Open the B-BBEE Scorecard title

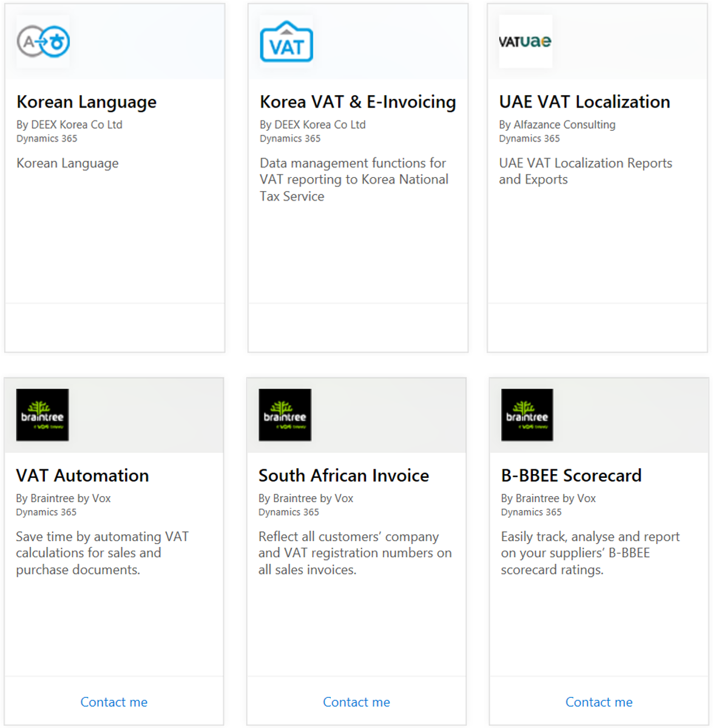pyautogui.click(x=570, y=475)
